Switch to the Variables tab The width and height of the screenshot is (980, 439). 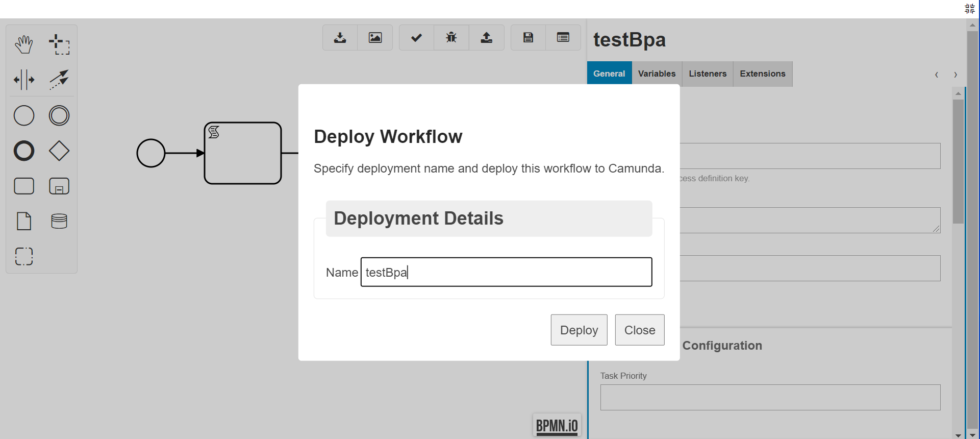[657, 74]
